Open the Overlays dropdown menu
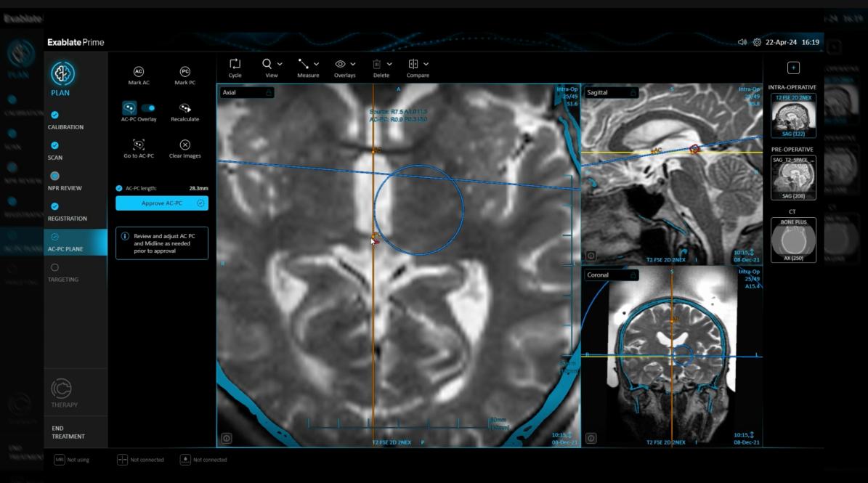 click(353, 64)
